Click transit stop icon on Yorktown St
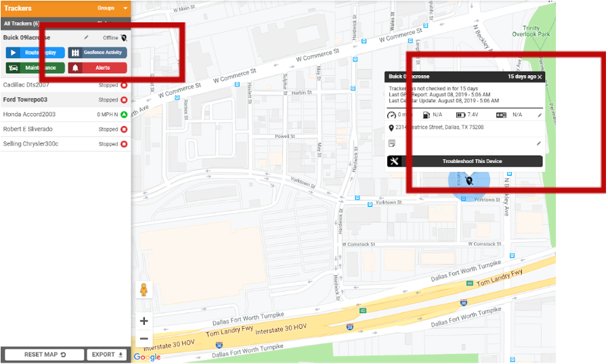This screenshot has width=608, height=364. (x=370, y=204)
